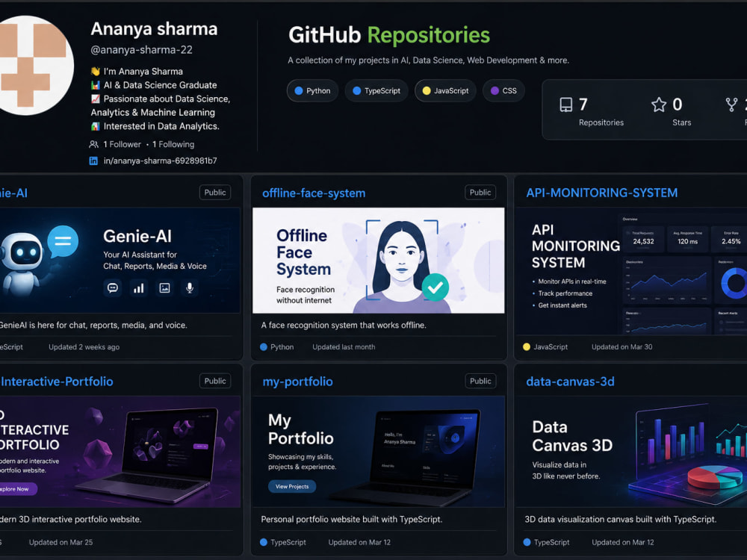Viewport: 747px width, 560px height.
Task: Click the microphone icon in Genie-AI banner
Action: point(190,288)
